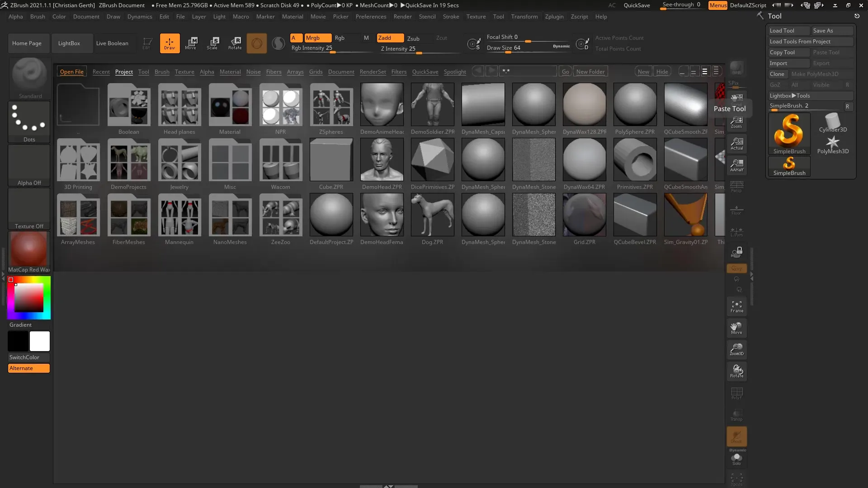Click the Load Tool button
Image resolution: width=868 pixels, height=488 pixels.
[789, 31]
